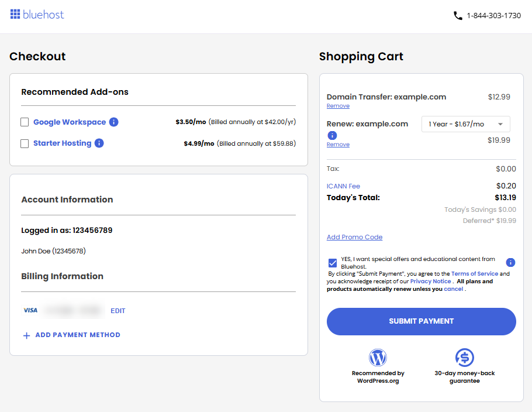
Task: Click 'Logged in as: 123456789' text
Action: pyautogui.click(x=67, y=230)
